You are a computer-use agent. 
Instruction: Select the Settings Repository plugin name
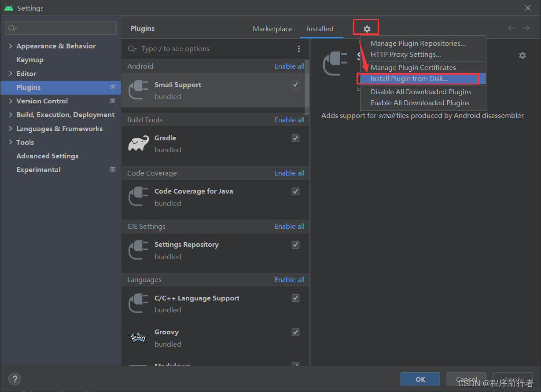click(186, 245)
